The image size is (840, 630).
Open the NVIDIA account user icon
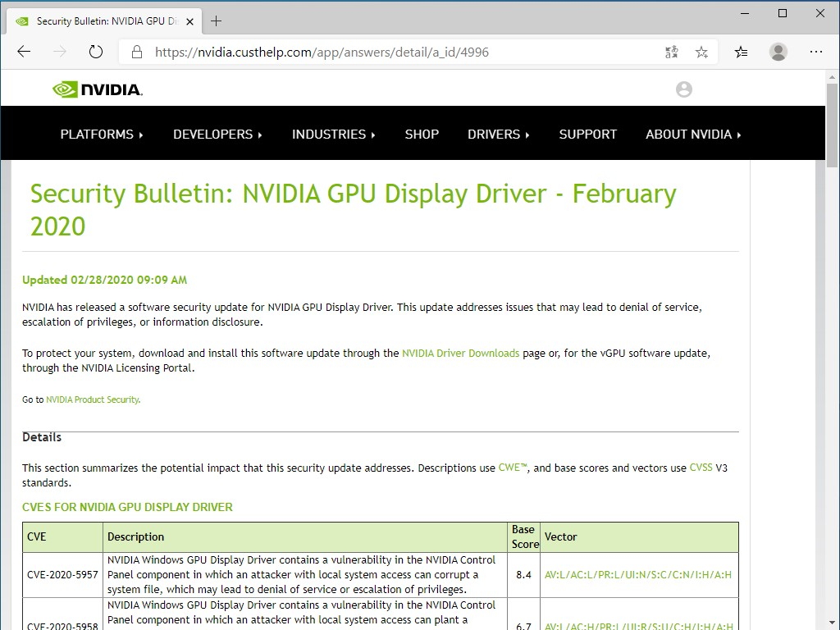click(684, 89)
